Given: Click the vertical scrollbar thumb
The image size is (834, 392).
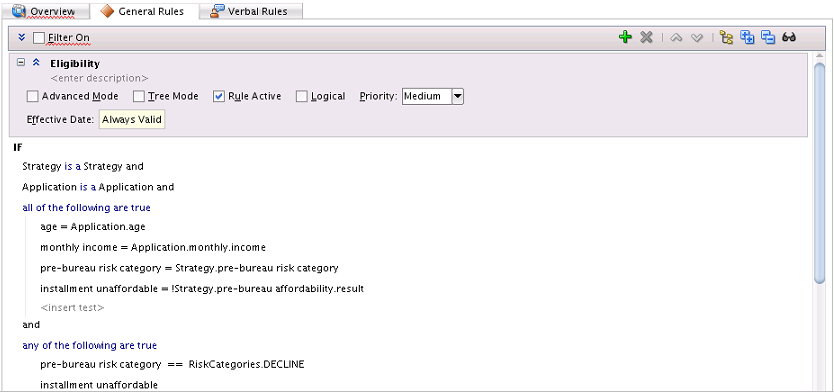Looking at the screenshot, I should (820, 173).
